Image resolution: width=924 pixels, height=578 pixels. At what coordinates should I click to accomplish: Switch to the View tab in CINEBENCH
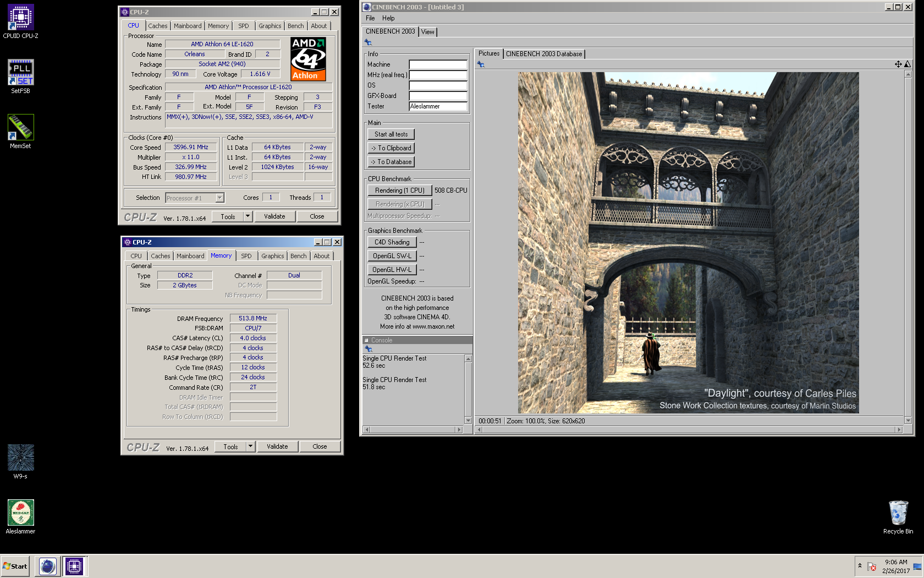point(428,32)
